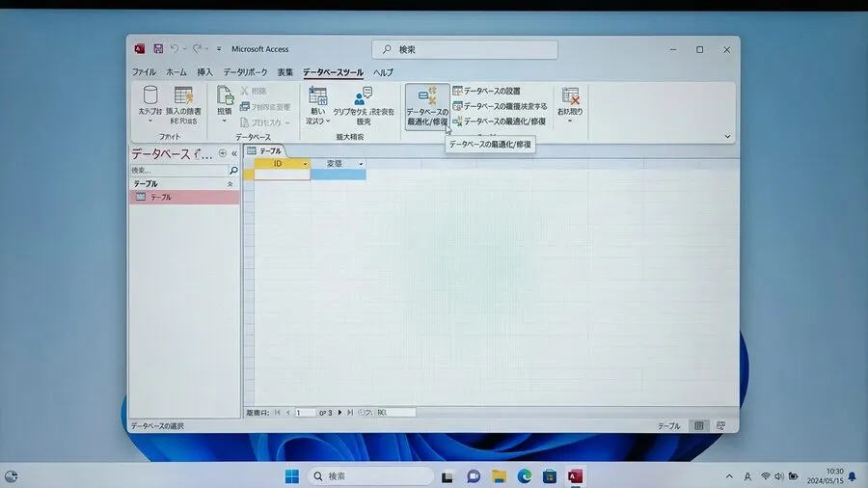This screenshot has height=488, width=868.
Task: Open Windows Start menu
Action: (291, 475)
